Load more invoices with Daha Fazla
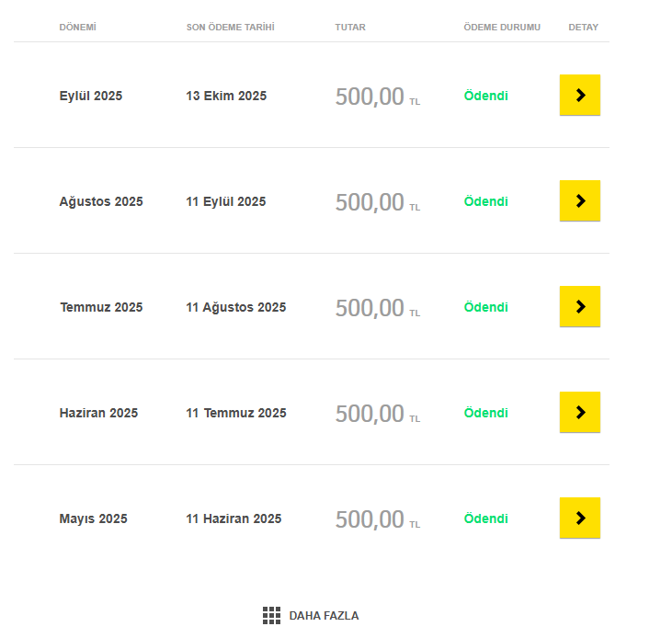 (324, 616)
